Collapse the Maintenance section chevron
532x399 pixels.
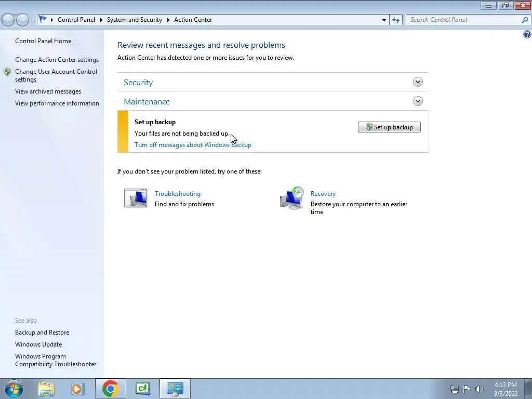point(418,101)
